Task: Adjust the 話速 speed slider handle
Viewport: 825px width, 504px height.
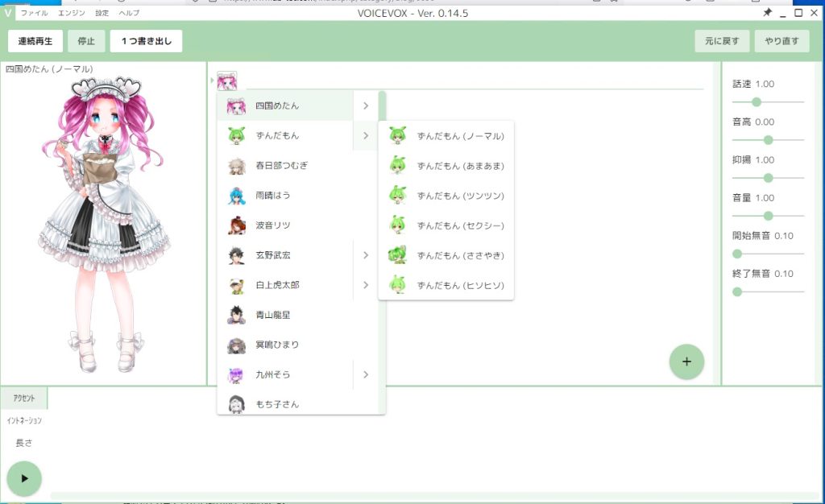Action: click(756, 102)
